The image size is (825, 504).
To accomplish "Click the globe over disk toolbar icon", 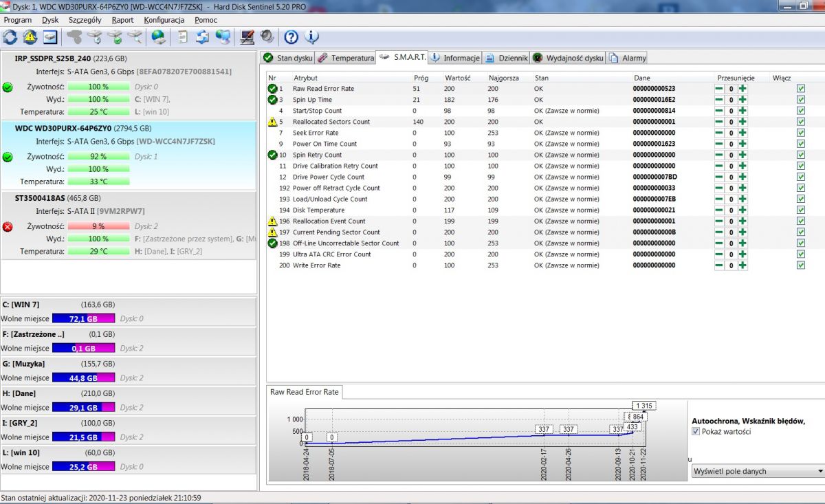I will pyautogui.click(x=158, y=37).
